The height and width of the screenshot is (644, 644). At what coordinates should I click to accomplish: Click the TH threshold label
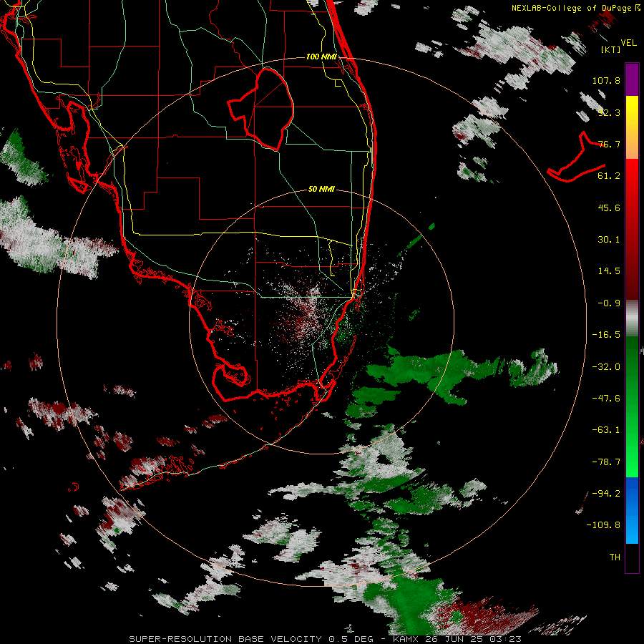point(615,557)
